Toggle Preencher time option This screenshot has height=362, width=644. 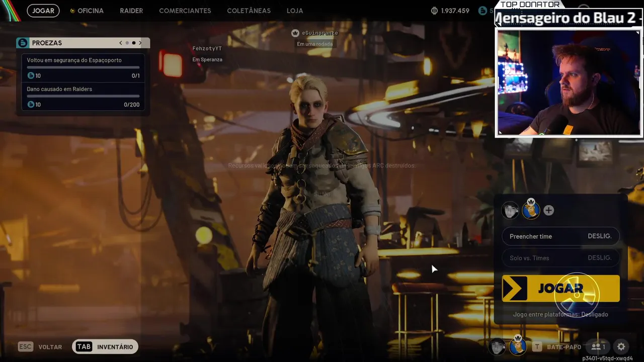[560, 236]
